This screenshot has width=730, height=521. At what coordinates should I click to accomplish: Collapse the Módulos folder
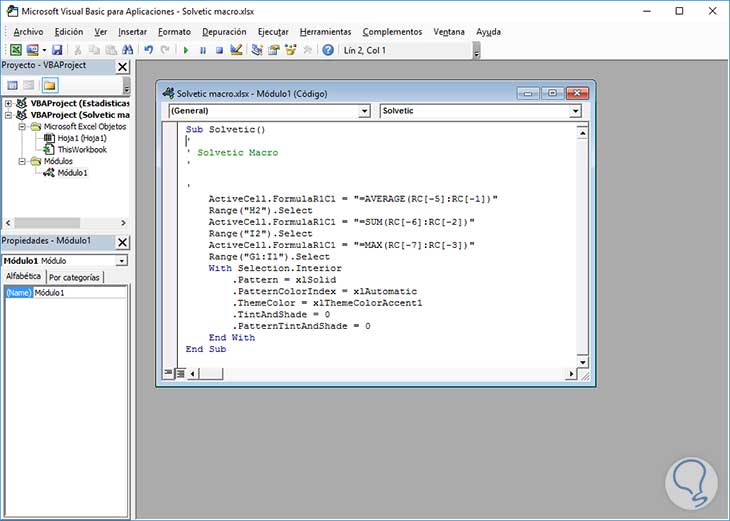pos(21,161)
